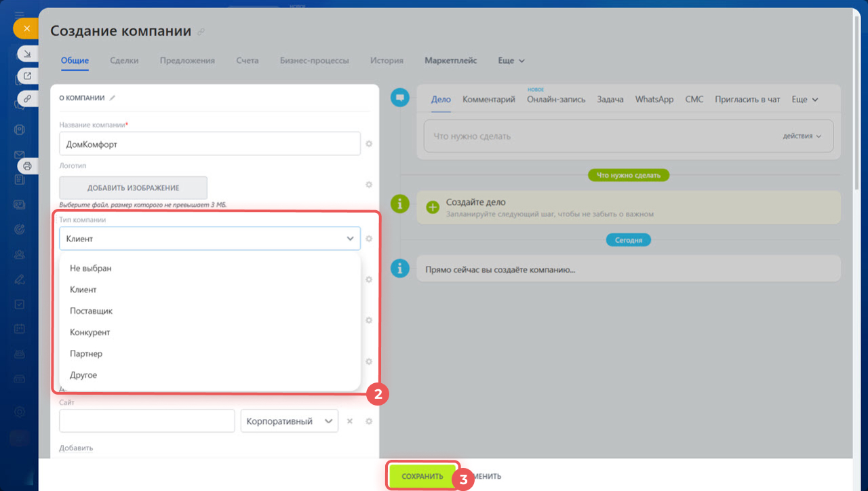The width and height of the screenshot is (868, 491).
Task: Click the print icon on sidebar
Action: (28, 165)
